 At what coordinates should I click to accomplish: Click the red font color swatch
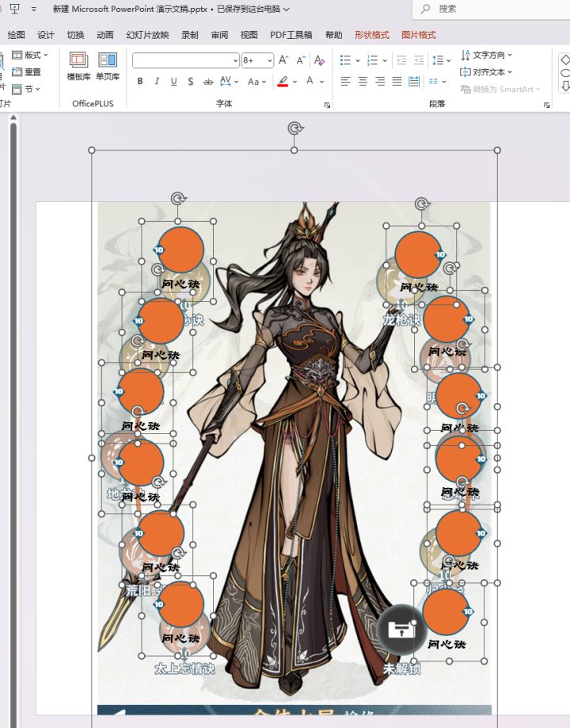(283, 81)
